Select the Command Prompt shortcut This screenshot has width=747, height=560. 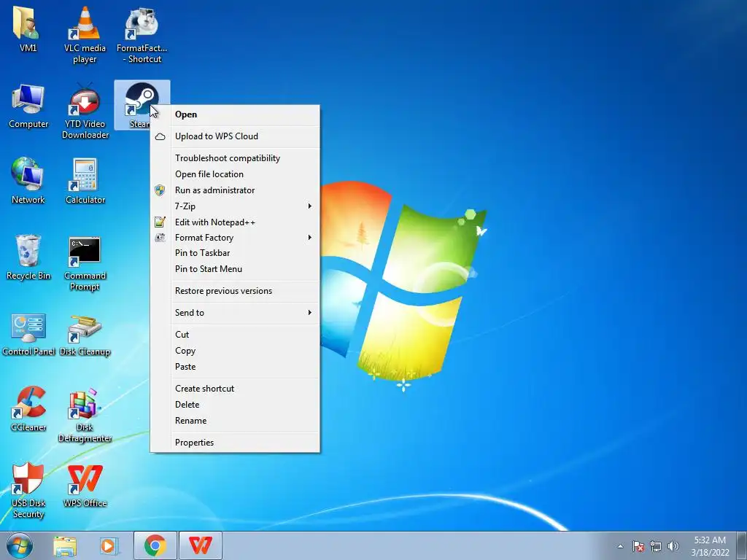click(85, 262)
